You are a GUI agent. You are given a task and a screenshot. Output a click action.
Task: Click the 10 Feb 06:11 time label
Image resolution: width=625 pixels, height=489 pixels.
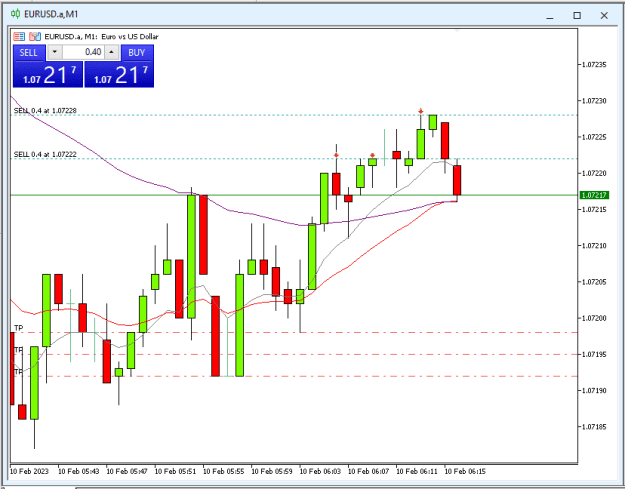pos(417,471)
